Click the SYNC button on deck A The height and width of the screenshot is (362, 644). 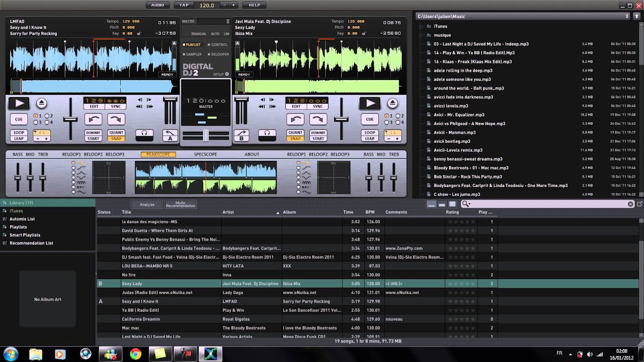tap(116, 107)
